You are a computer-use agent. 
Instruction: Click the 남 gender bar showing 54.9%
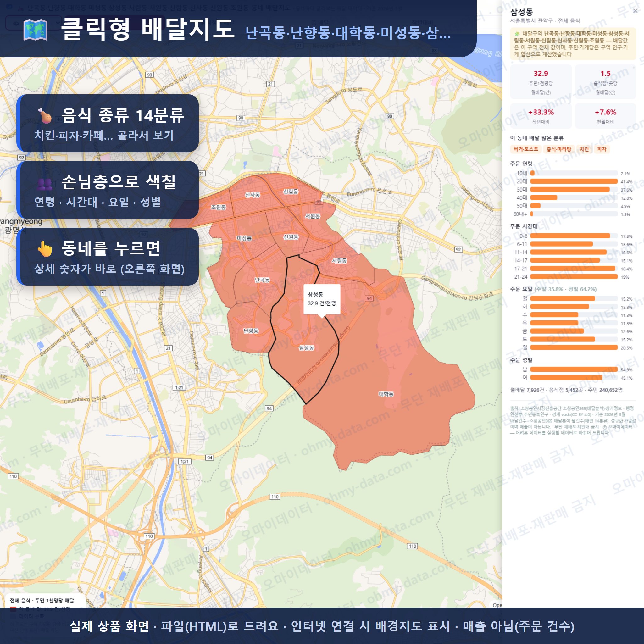574,369
